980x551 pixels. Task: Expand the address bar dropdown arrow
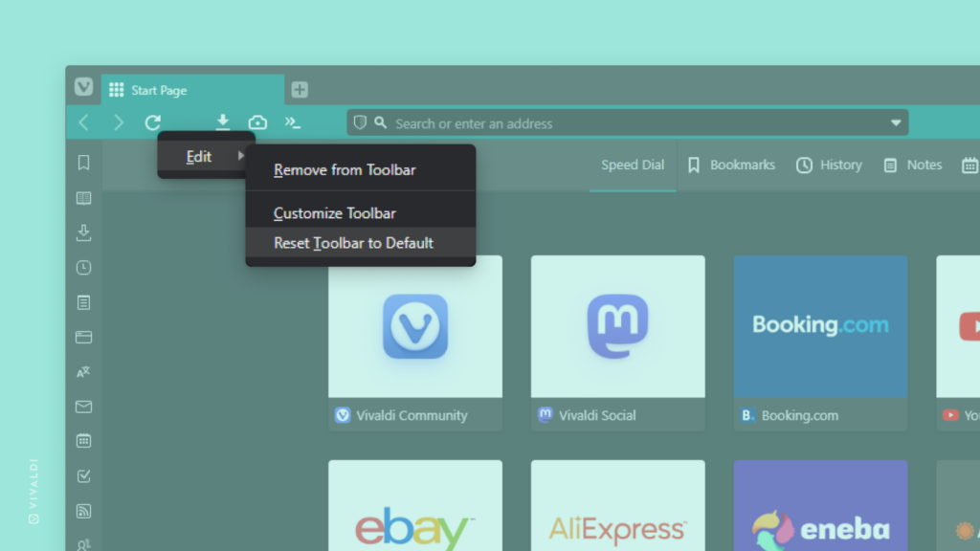click(896, 122)
